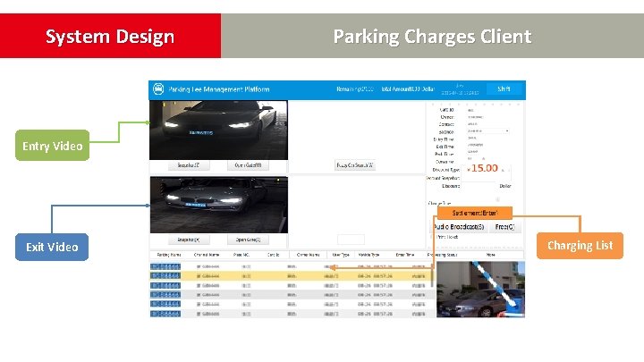Toggle the Print Ticket checkbox
Image resolution: width=644 pixels, height=362 pixels.
433,237
